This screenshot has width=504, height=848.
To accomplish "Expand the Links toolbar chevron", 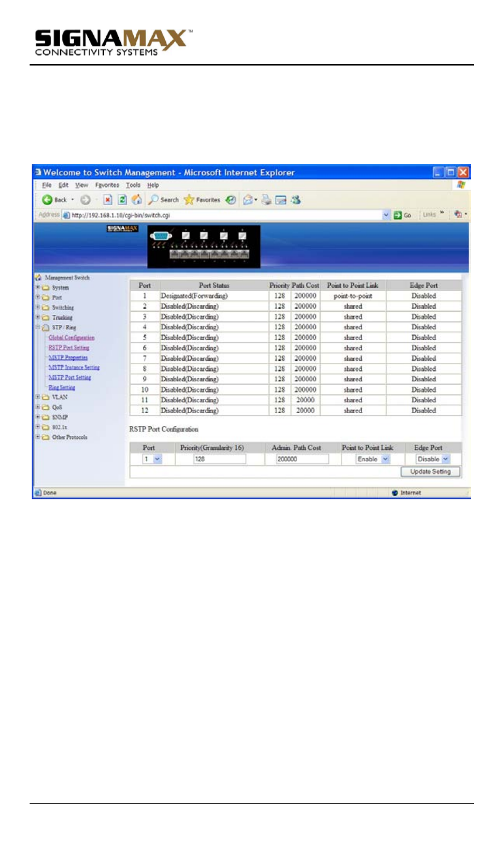I will coord(442,213).
